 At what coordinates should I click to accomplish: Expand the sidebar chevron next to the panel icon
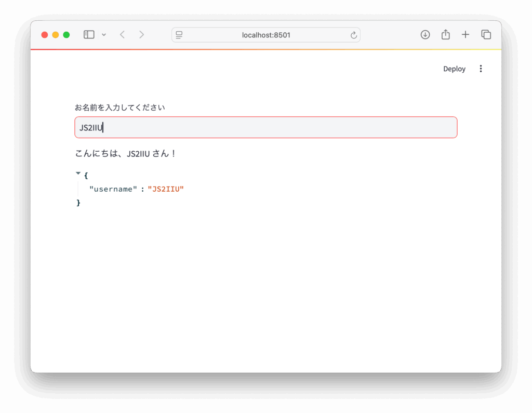tap(103, 34)
